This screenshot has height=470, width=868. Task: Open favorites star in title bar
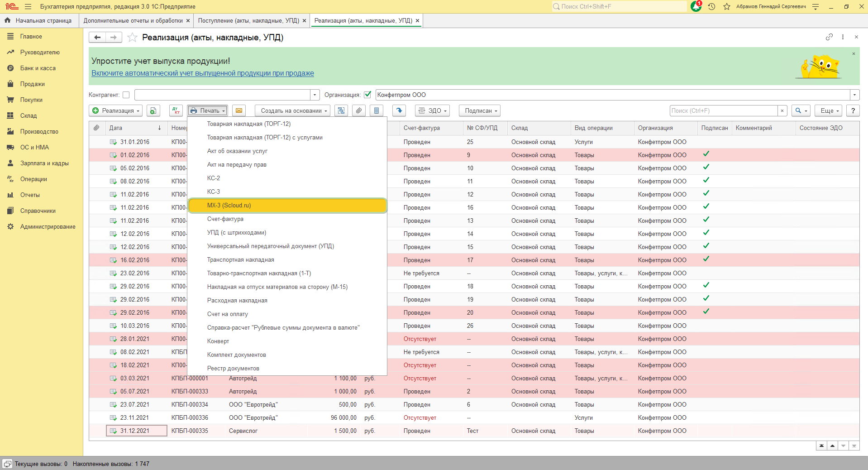tap(727, 7)
